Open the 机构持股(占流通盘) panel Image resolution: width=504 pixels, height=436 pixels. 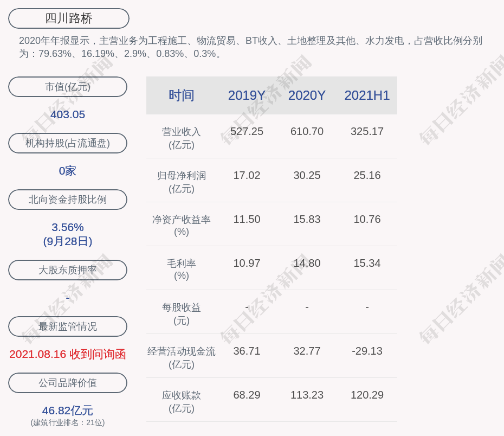(x=67, y=143)
